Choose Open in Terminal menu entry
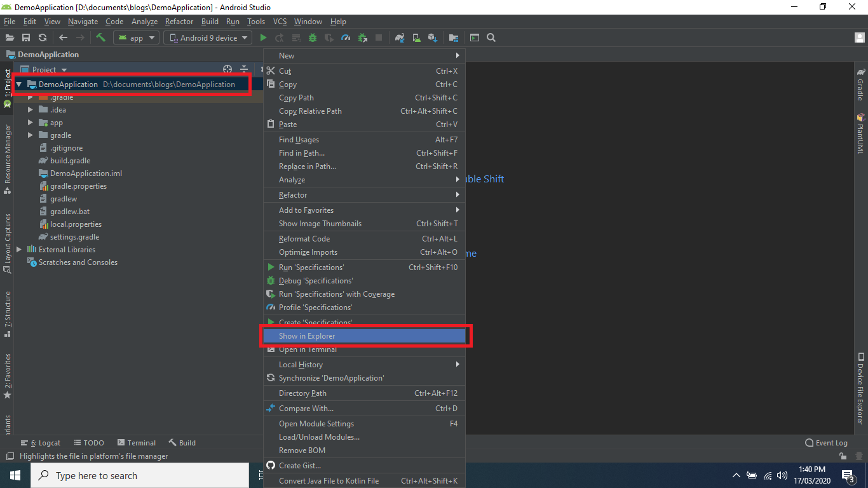 point(365,349)
